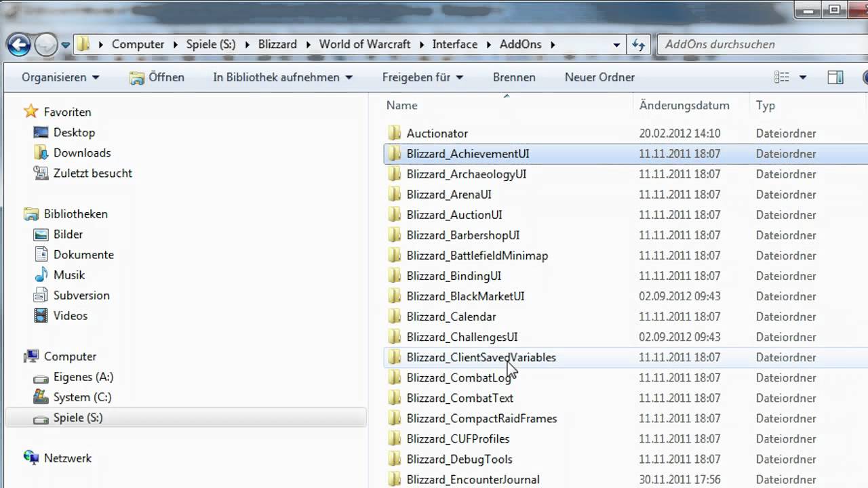Click the Blizzard_BarbershopUI folder icon

tap(395, 235)
